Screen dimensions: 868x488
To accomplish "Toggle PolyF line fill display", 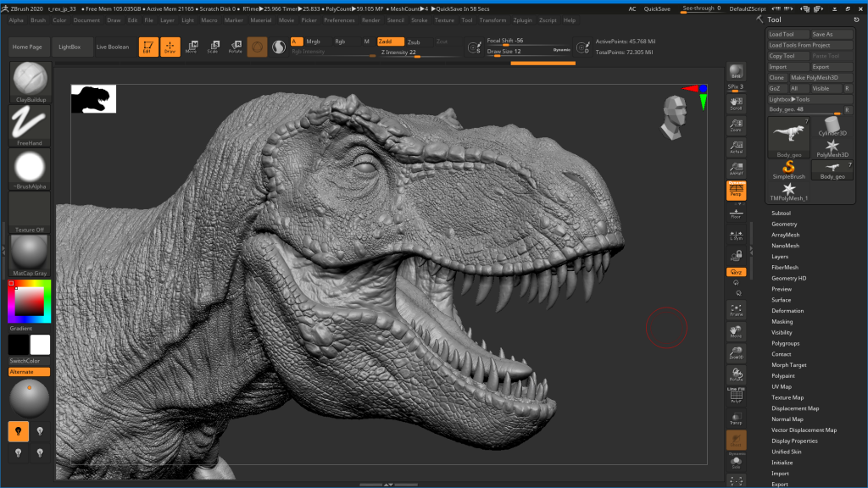I will 736,396.
